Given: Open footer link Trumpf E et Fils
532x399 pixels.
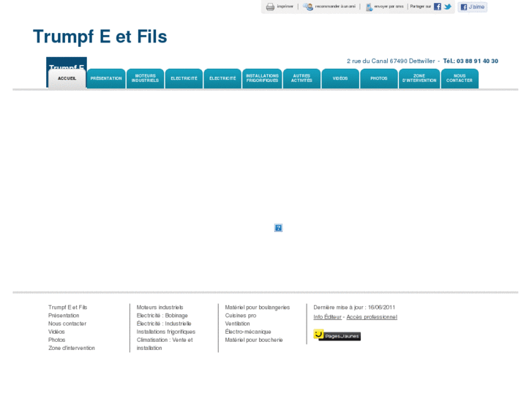Looking at the screenshot, I should pyautogui.click(x=67, y=307).
